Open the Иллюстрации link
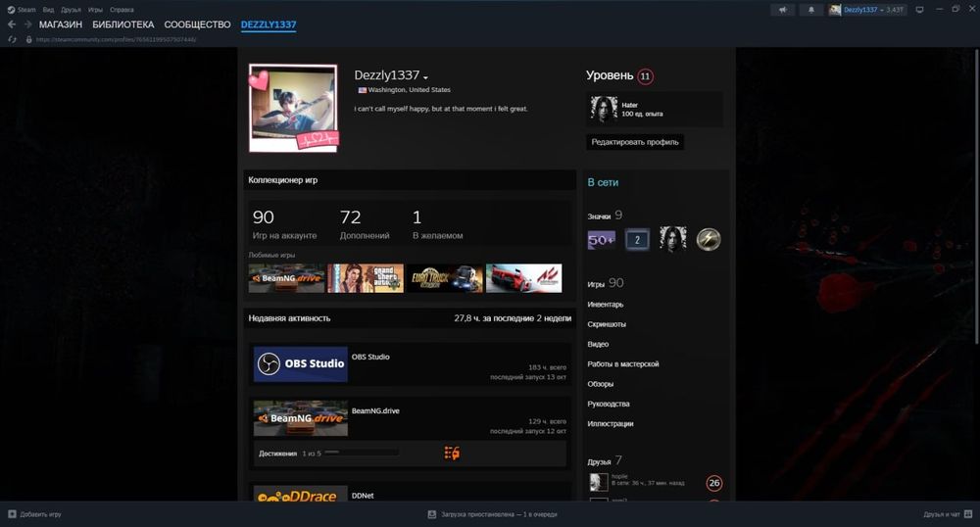 (610, 423)
